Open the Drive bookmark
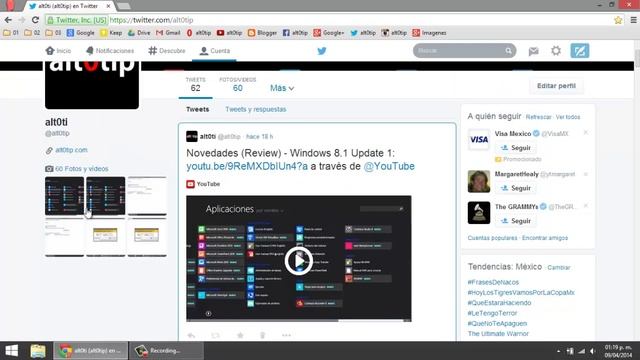The height and width of the screenshot is (360, 640). pyautogui.click(x=139, y=33)
